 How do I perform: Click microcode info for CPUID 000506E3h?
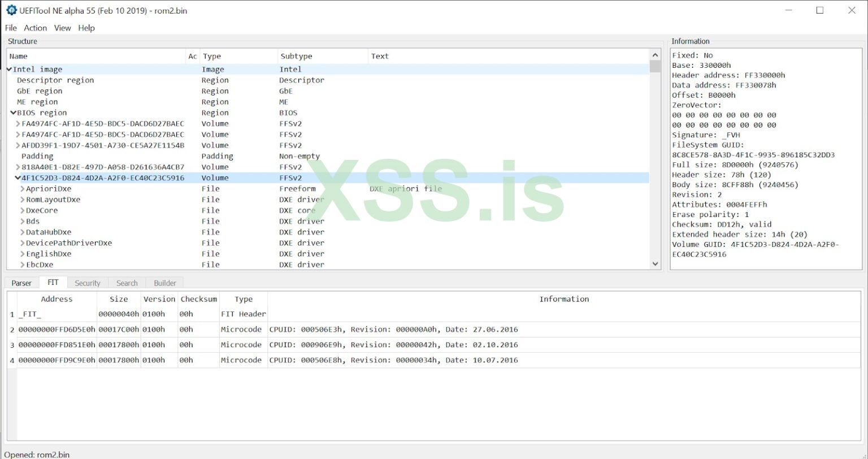pos(564,330)
